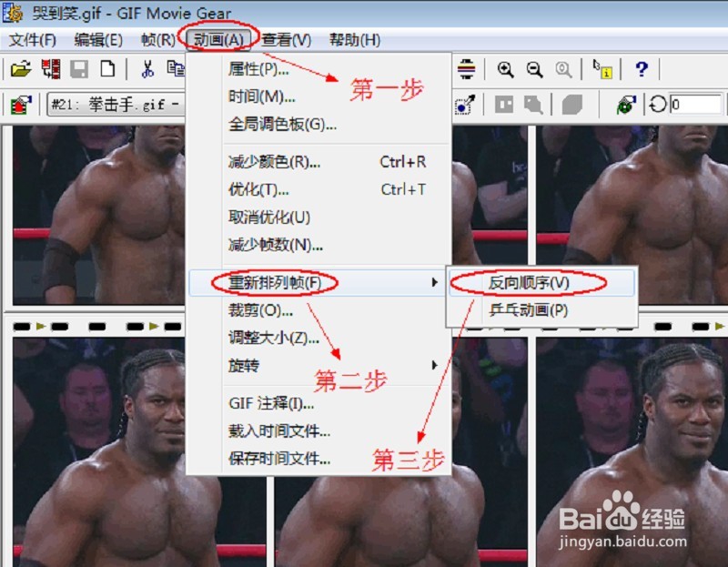Click the 动画(A) menu
This screenshot has height=567, width=728.
coord(218,40)
